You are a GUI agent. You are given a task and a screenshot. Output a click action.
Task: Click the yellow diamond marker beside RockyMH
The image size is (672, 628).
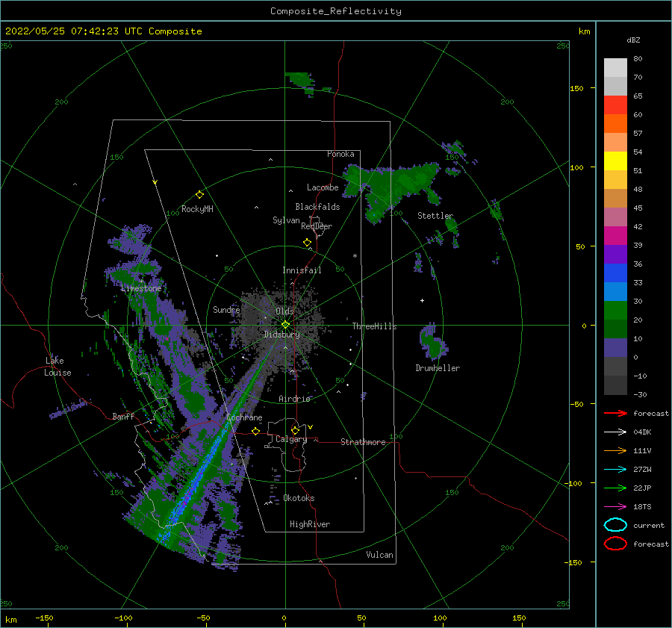pyautogui.click(x=199, y=195)
